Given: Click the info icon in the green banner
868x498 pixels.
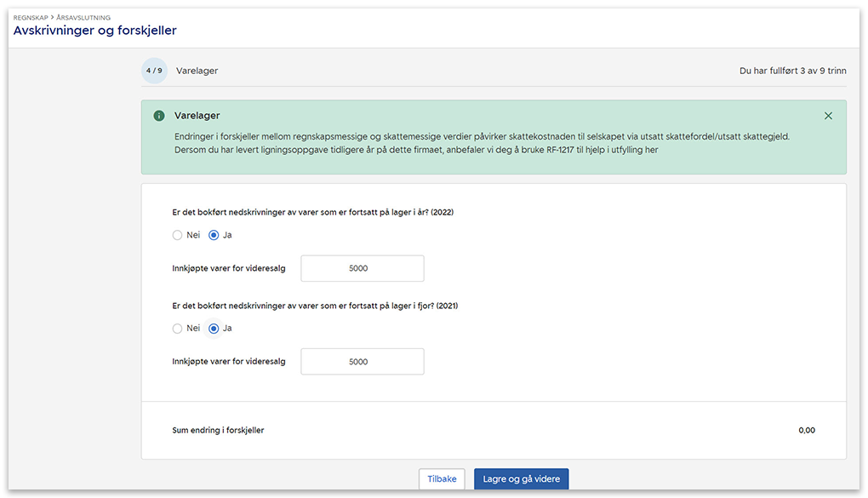Looking at the screenshot, I should point(158,116).
